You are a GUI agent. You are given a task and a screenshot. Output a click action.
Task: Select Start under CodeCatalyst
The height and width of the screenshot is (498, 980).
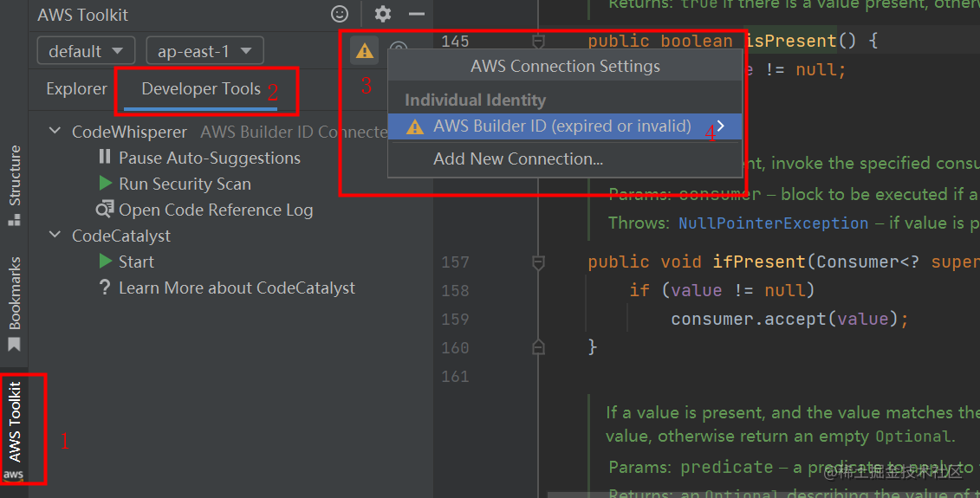pyautogui.click(x=136, y=262)
